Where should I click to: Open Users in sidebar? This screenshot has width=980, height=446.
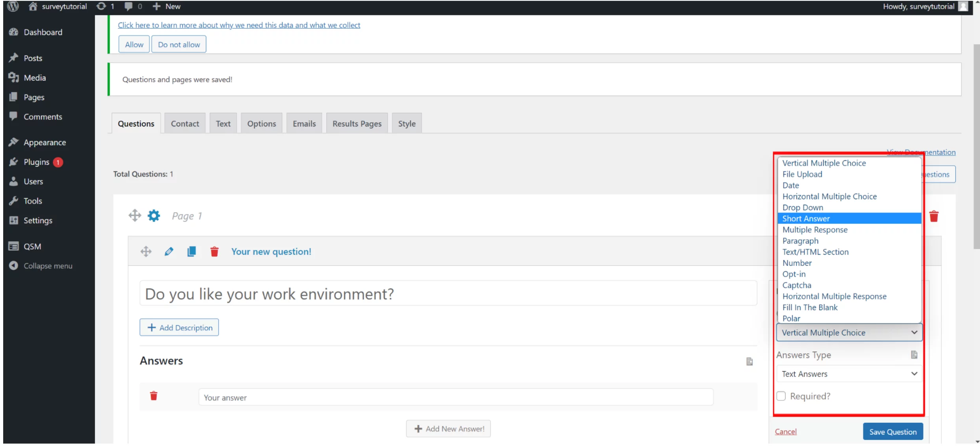33,181
